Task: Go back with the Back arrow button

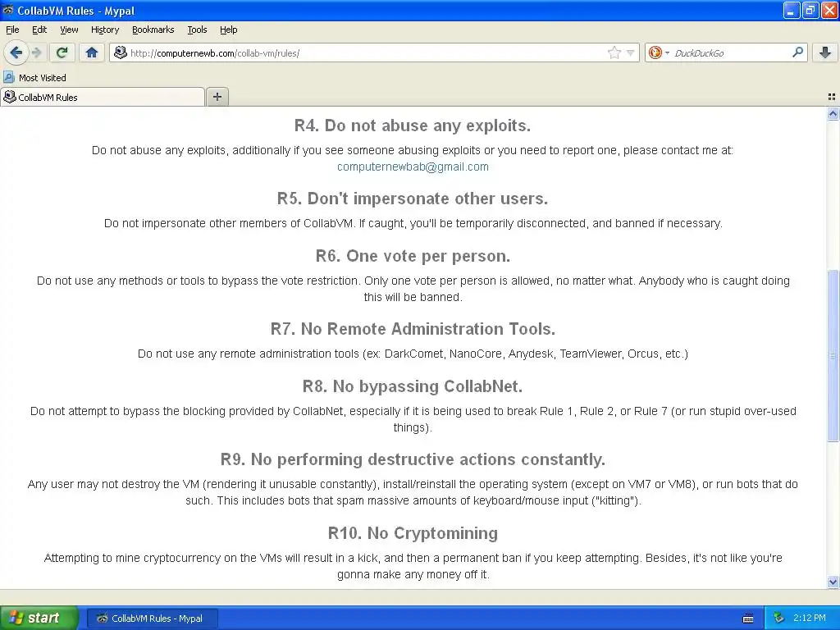Action: [x=16, y=52]
